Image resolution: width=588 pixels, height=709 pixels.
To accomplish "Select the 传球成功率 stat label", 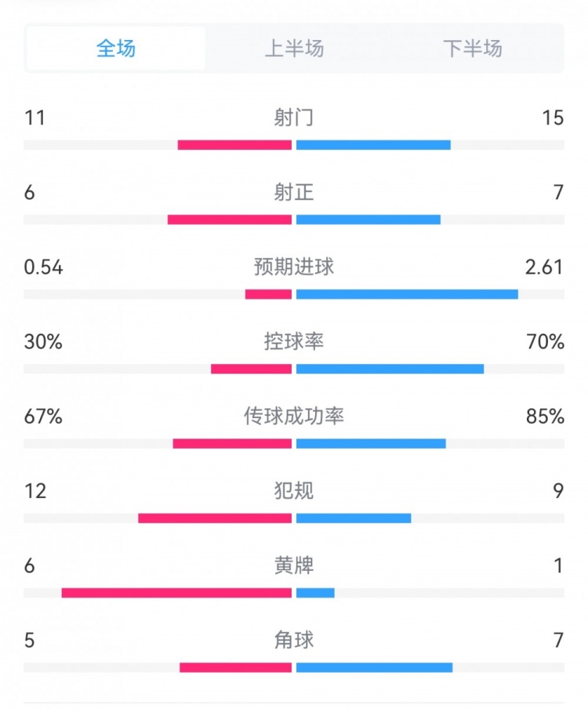I will (294, 416).
